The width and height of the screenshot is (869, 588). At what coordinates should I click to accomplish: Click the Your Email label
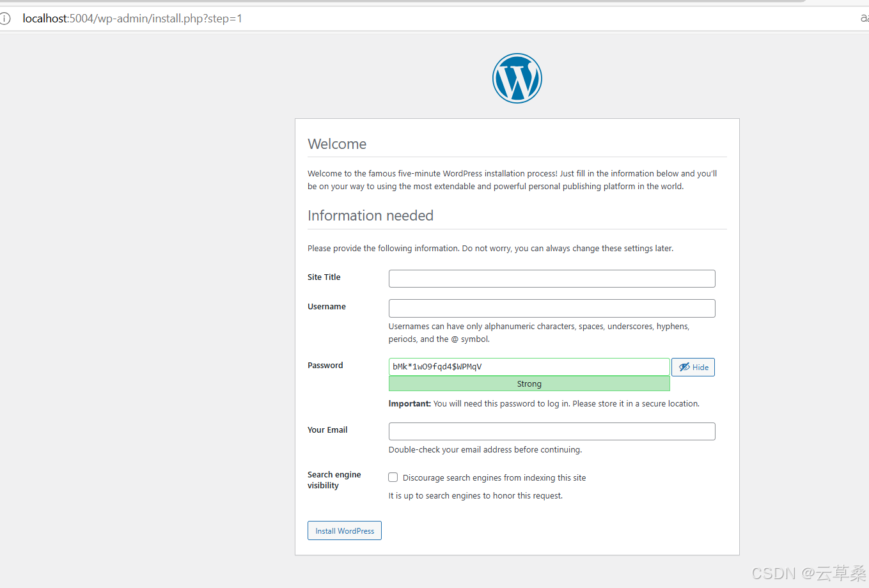point(327,429)
